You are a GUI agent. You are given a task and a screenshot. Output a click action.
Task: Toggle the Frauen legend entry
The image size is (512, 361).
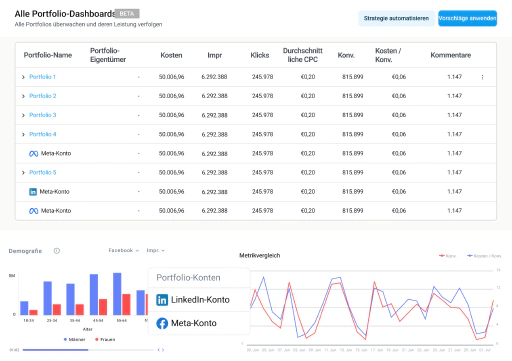click(x=105, y=339)
